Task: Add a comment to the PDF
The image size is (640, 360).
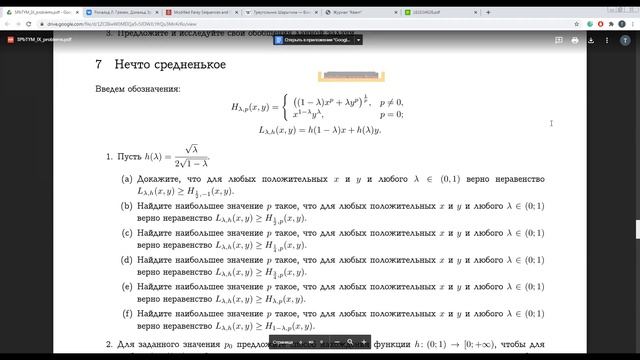Action: point(559,40)
